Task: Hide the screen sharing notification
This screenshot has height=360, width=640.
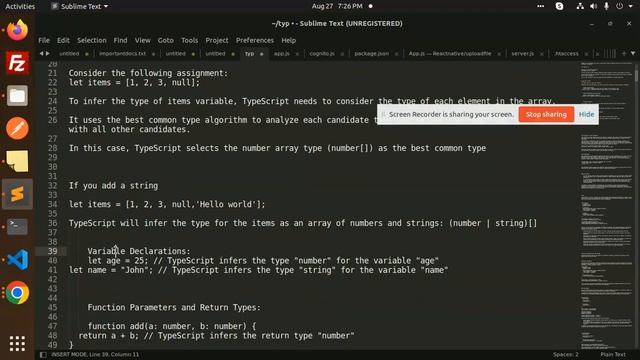Action: click(587, 114)
